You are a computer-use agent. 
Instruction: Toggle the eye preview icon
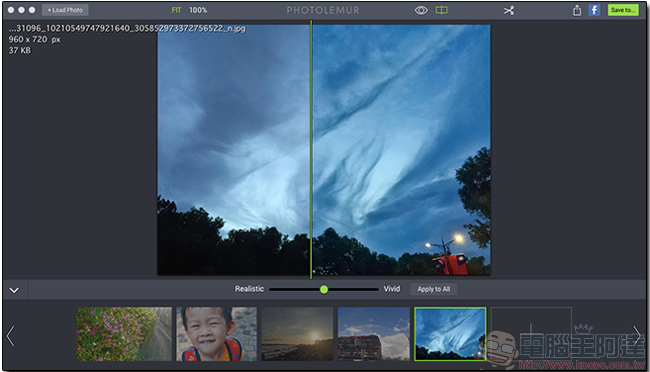tap(421, 10)
